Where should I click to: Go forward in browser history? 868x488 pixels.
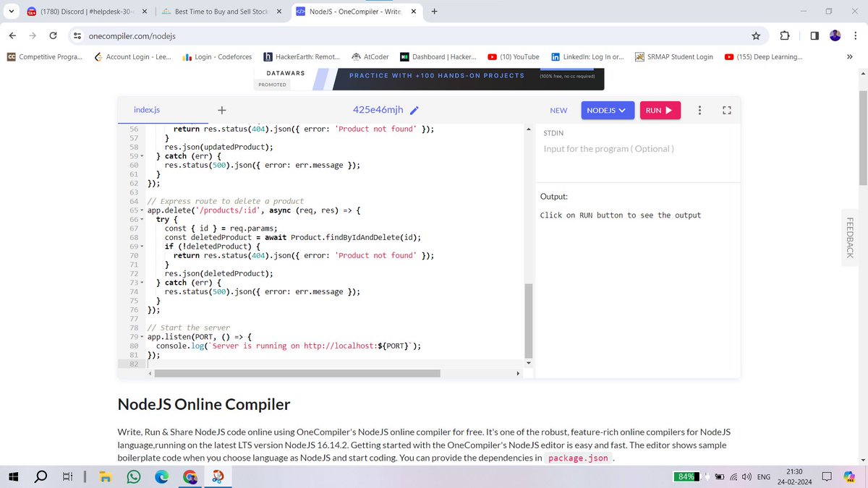coord(33,35)
